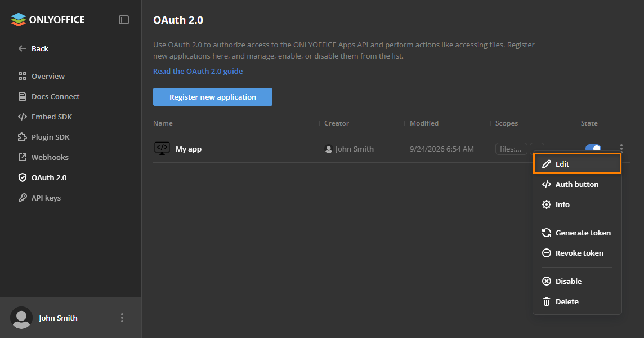Collapse the sidebar using panel toggle icon
This screenshot has width=644, height=338.
[124, 20]
